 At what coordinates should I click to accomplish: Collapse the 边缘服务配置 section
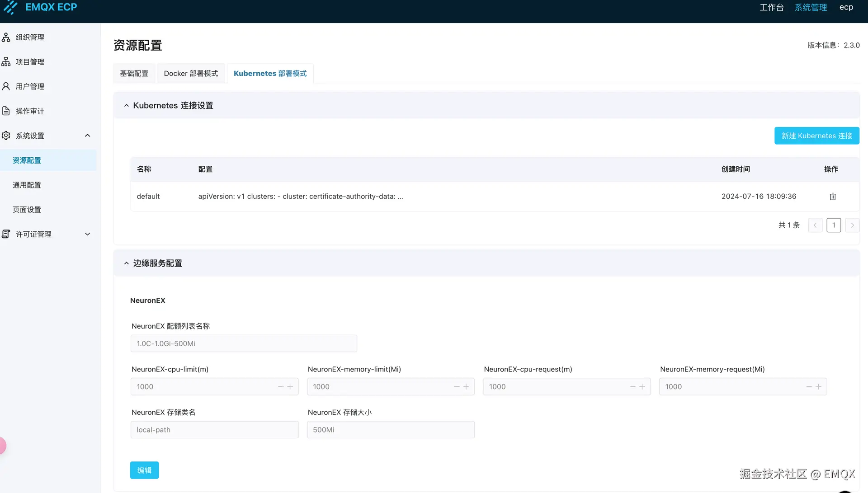coord(126,263)
